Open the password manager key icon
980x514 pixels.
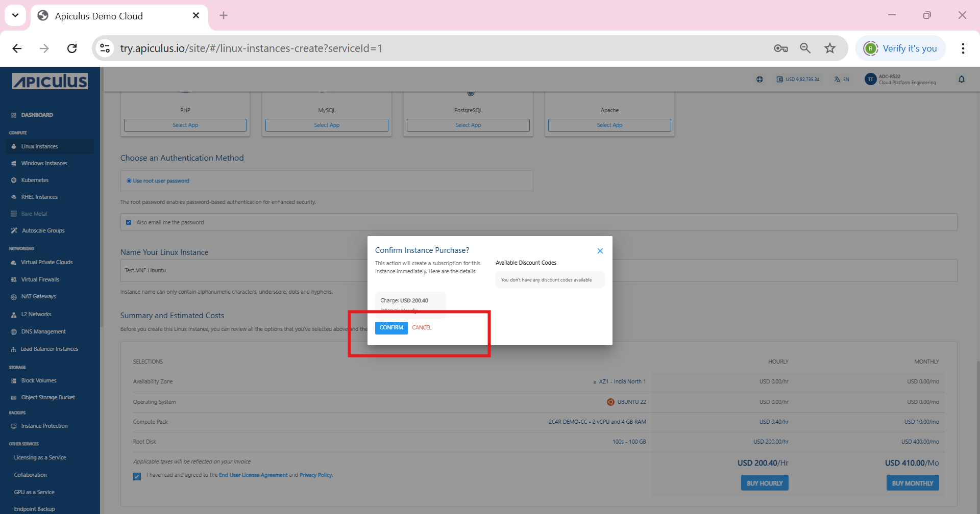pyautogui.click(x=780, y=48)
